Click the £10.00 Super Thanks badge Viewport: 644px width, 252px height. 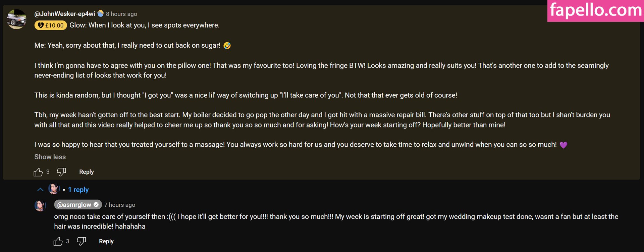click(x=51, y=25)
